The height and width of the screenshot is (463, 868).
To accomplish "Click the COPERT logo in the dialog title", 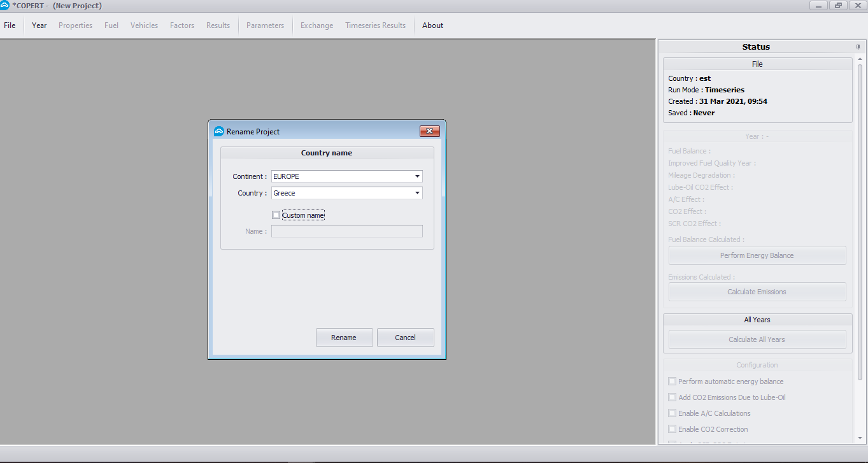I will [219, 132].
